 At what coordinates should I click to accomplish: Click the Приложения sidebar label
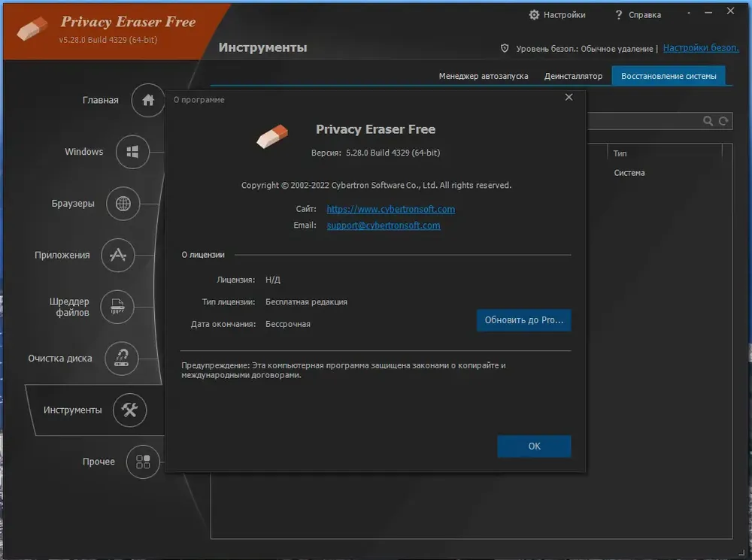(62, 255)
